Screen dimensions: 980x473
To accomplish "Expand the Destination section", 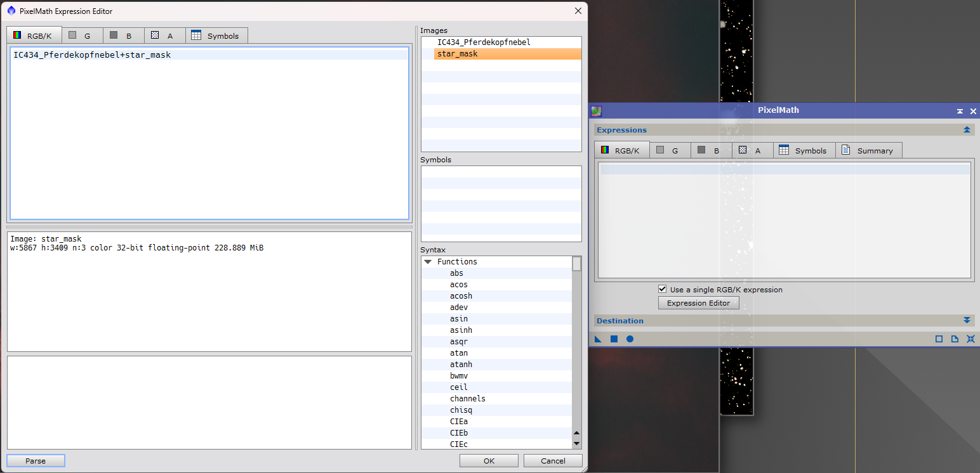I will point(967,321).
